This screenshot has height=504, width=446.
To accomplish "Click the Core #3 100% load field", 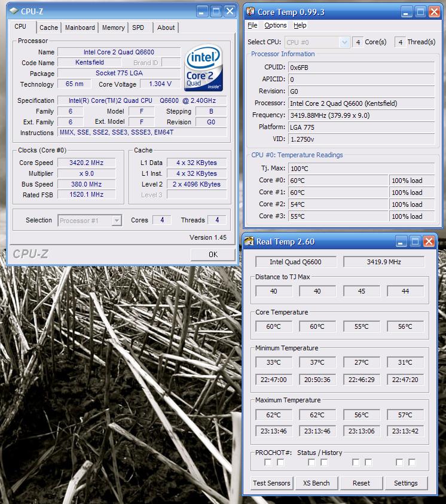I will coord(412,216).
